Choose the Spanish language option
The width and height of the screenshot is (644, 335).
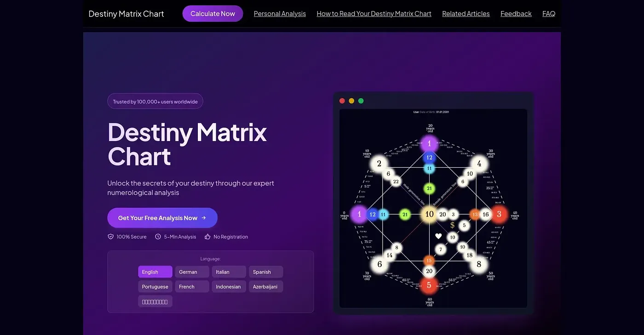(266, 272)
